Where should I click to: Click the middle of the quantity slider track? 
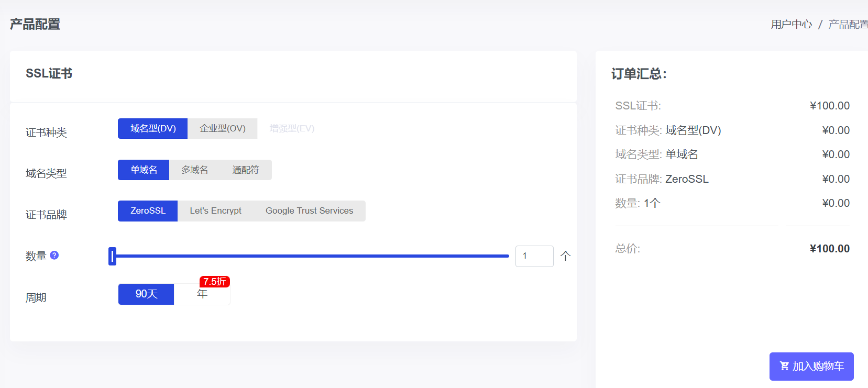tap(311, 257)
